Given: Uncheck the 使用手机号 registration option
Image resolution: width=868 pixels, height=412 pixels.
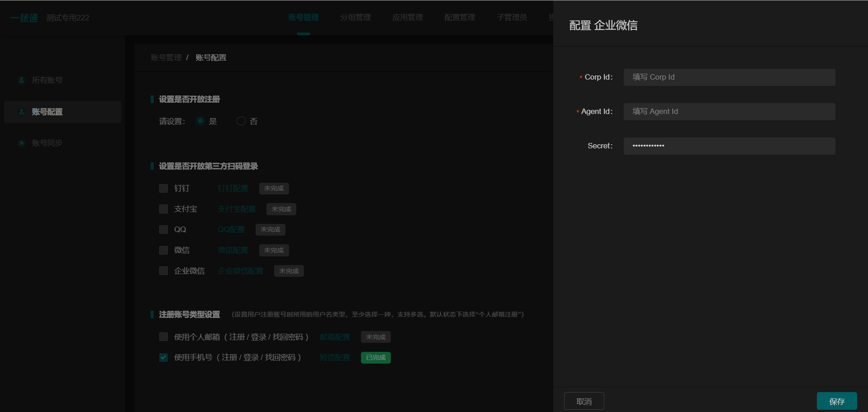Looking at the screenshot, I should tap(163, 357).
